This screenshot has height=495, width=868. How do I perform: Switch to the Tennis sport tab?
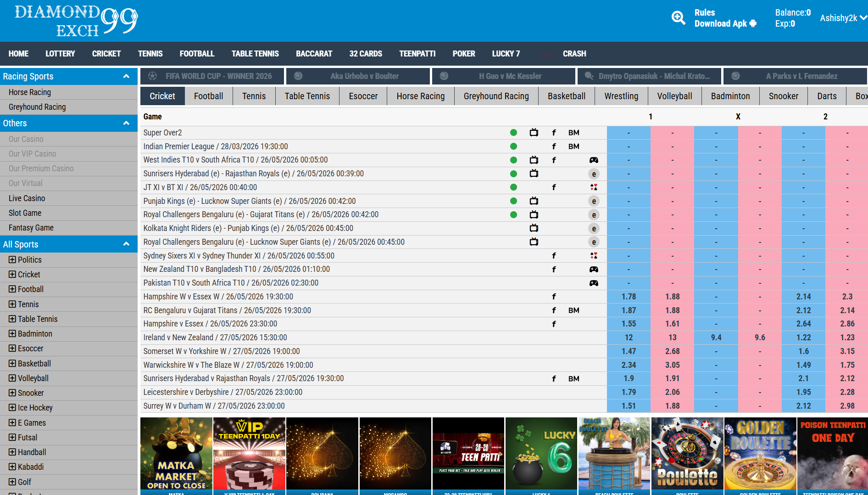click(x=254, y=96)
